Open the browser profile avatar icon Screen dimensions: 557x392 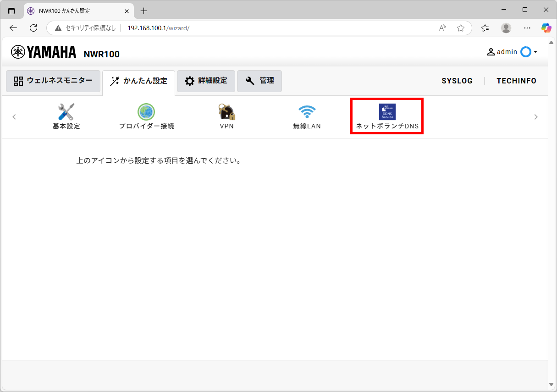click(x=506, y=28)
